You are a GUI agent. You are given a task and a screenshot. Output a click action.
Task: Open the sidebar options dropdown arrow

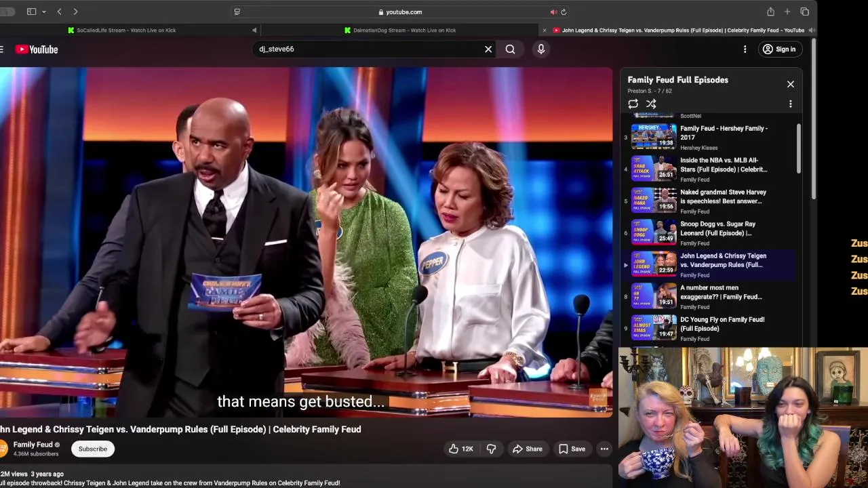coord(44,12)
